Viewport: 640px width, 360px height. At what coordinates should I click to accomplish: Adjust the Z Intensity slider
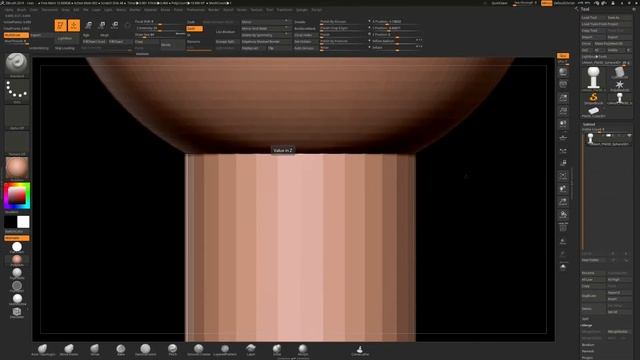tap(159, 29)
